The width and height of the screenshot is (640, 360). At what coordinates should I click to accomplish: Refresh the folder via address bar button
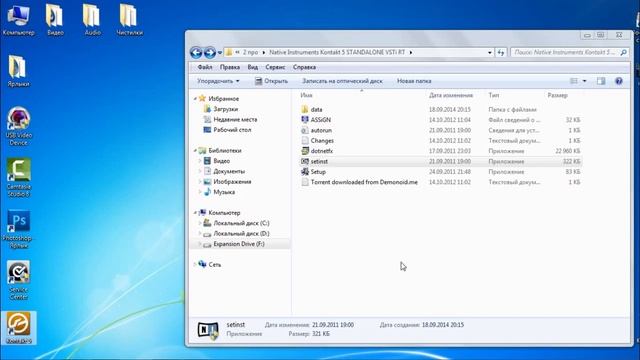[x=501, y=52]
